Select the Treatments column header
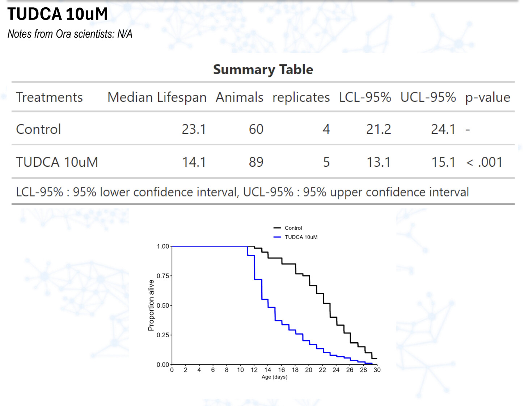Image resolution: width=532 pixels, height=406 pixels. click(x=50, y=97)
